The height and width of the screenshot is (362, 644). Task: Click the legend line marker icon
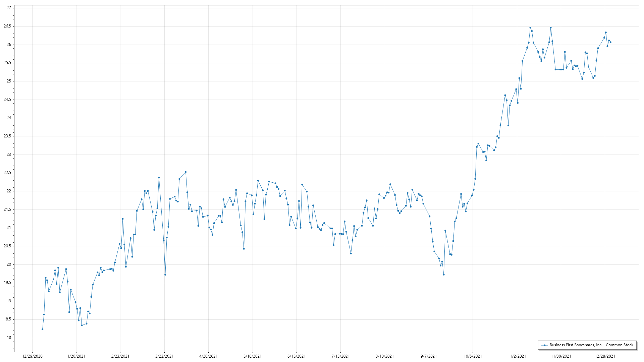pyautogui.click(x=544, y=345)
